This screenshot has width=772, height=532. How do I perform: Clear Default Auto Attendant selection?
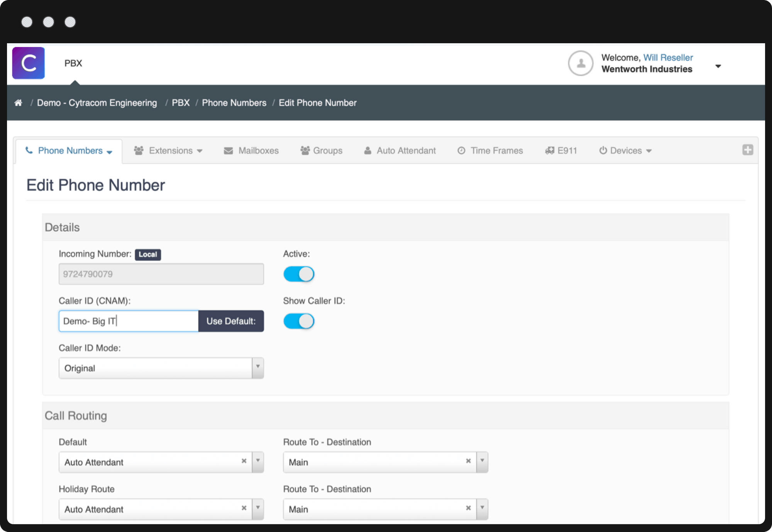(244, 461)
